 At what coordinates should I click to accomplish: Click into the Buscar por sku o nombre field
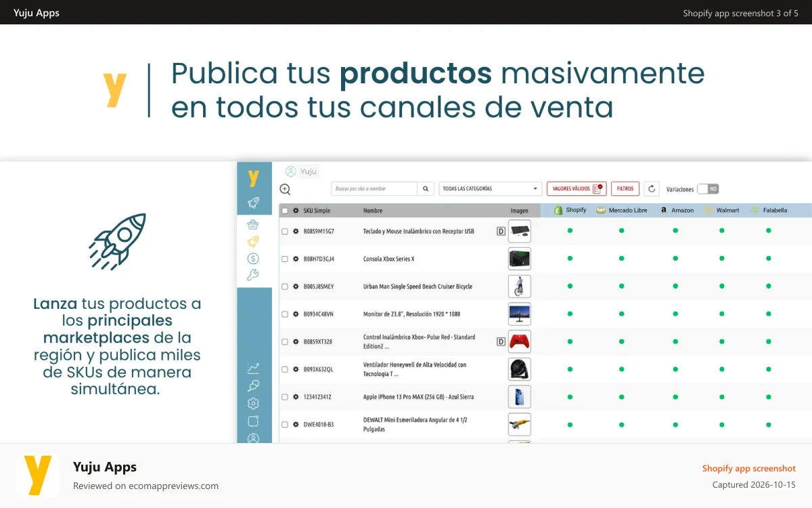click(374, 189)
